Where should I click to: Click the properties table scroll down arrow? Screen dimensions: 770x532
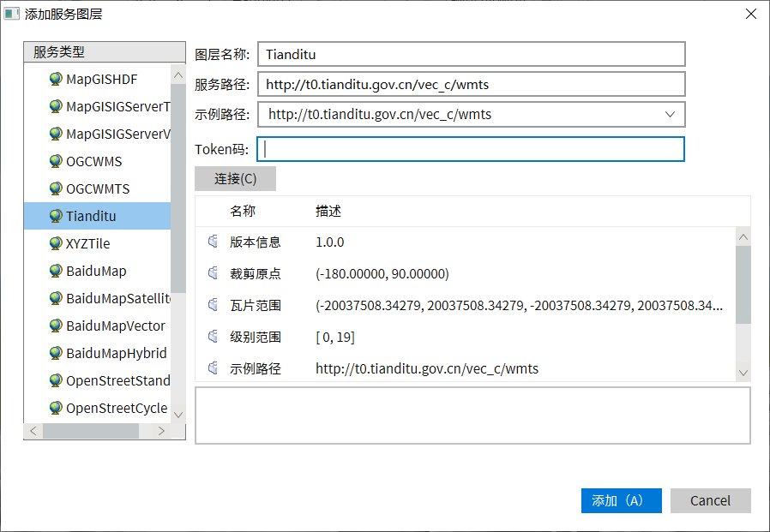tap(743, 373)
